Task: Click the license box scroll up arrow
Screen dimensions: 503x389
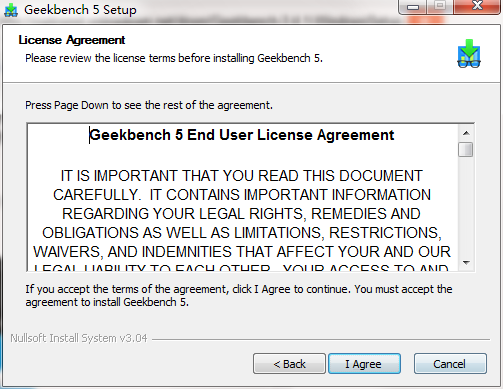Action: (466, 133)
